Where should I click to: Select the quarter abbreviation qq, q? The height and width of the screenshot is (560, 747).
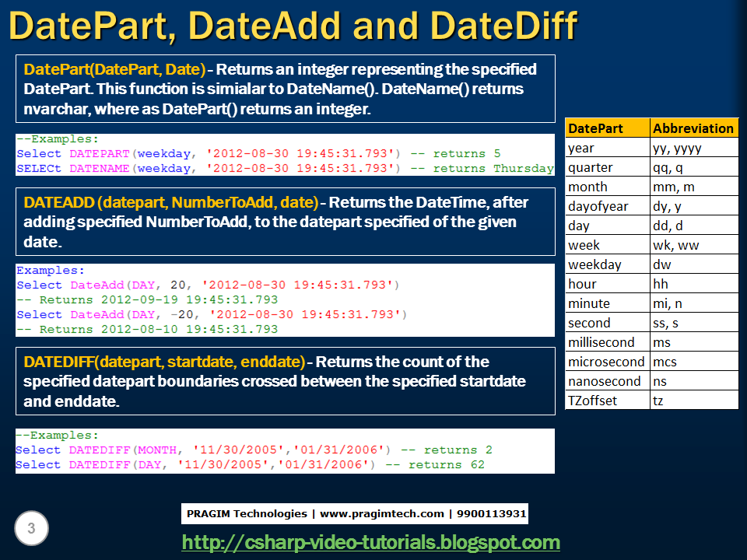pos(668,167)
